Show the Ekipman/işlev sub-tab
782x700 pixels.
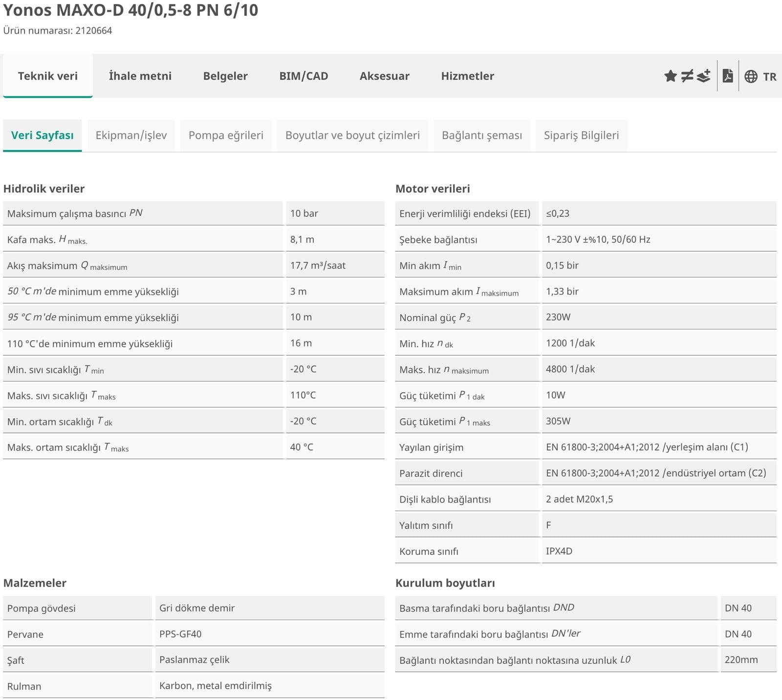click(x=131, y=135)
